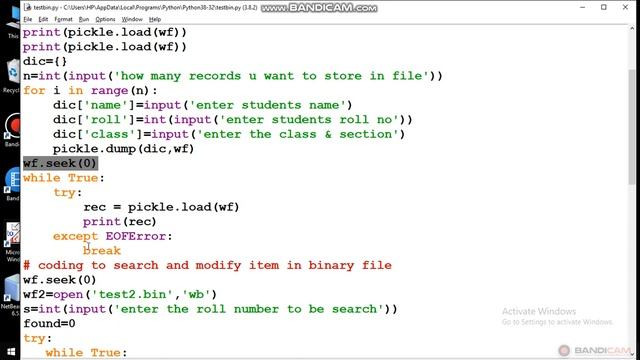Click the first 'print(pickle.load(wf))' line
This screenshot has height=360, width=640.
[105, 32]
